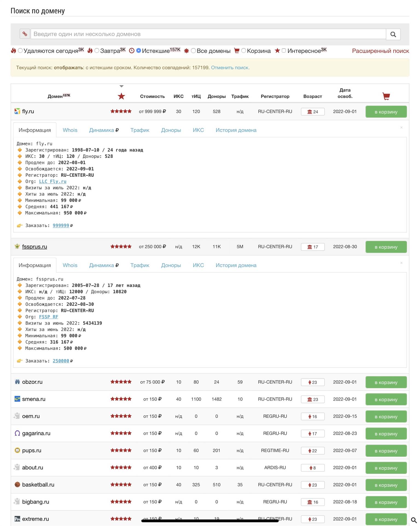Add basketball.ru to cart

386,485
